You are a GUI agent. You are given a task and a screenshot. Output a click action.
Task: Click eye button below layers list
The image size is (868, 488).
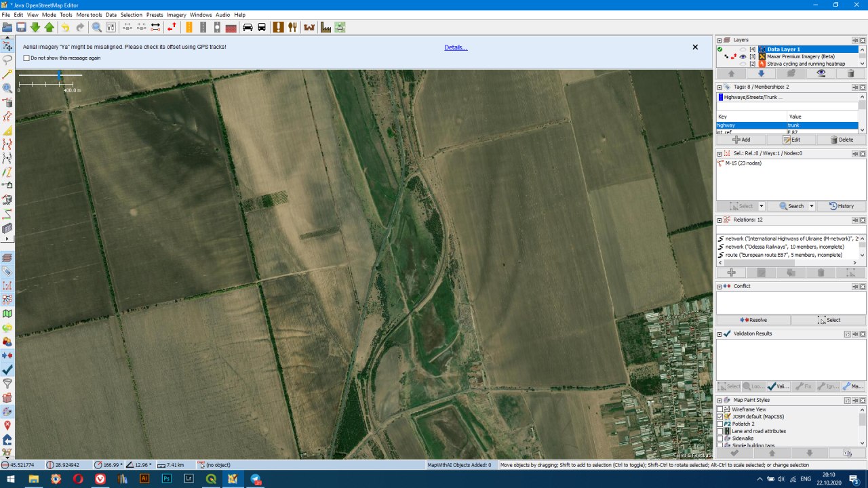(x=821, y=73)
